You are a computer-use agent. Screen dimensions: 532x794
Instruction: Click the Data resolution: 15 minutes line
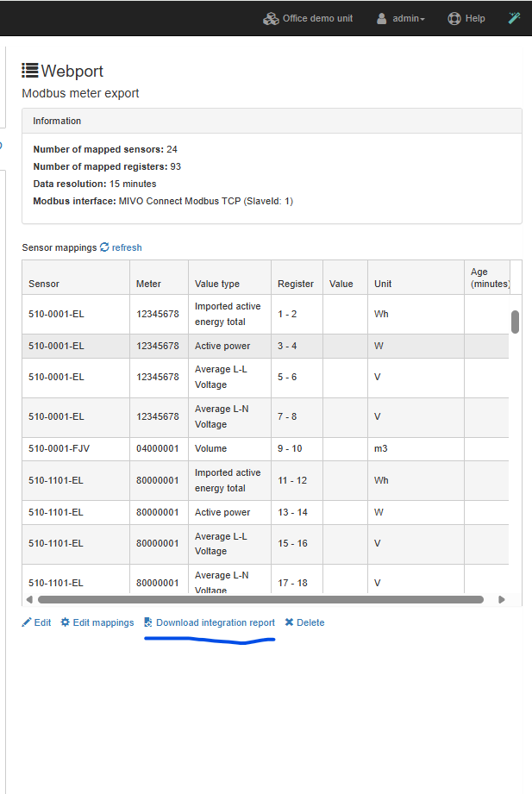95,184
